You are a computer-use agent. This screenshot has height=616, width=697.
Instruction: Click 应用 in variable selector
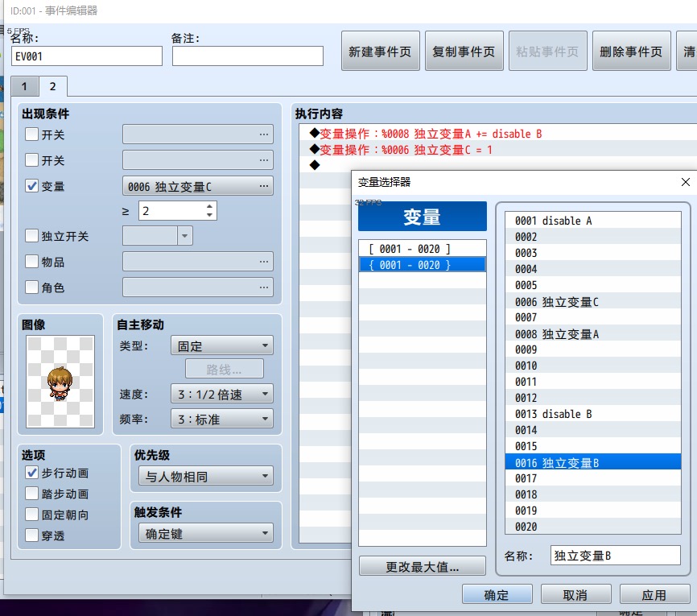[654, 594]
